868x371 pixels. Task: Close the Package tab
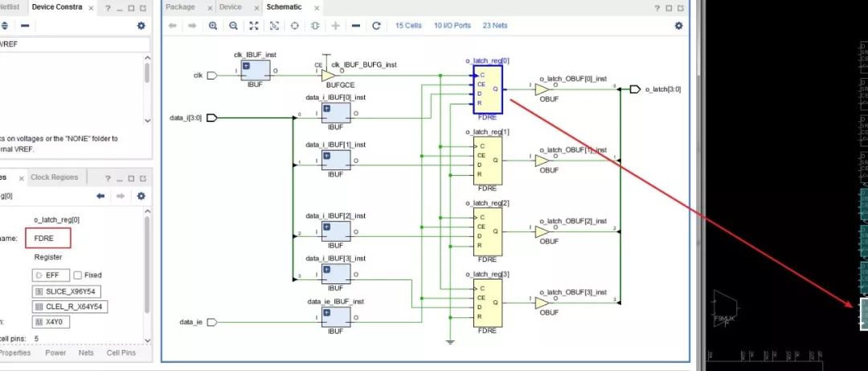209,8
